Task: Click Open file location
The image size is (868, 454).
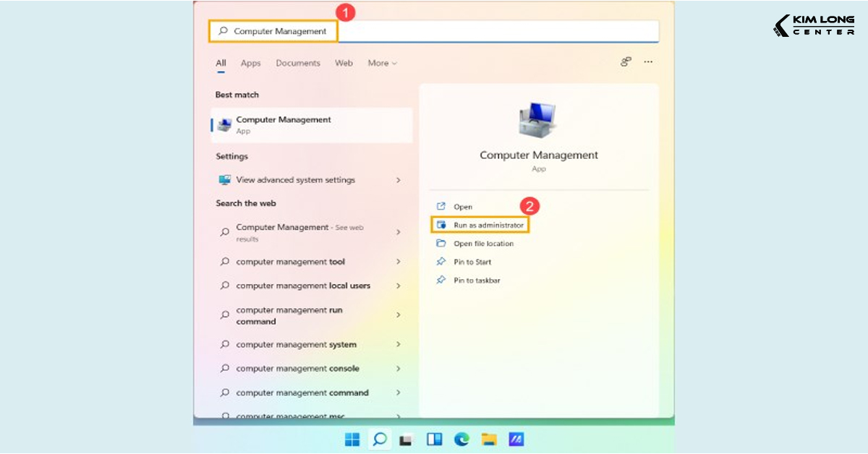Action: tap(483, 244)
